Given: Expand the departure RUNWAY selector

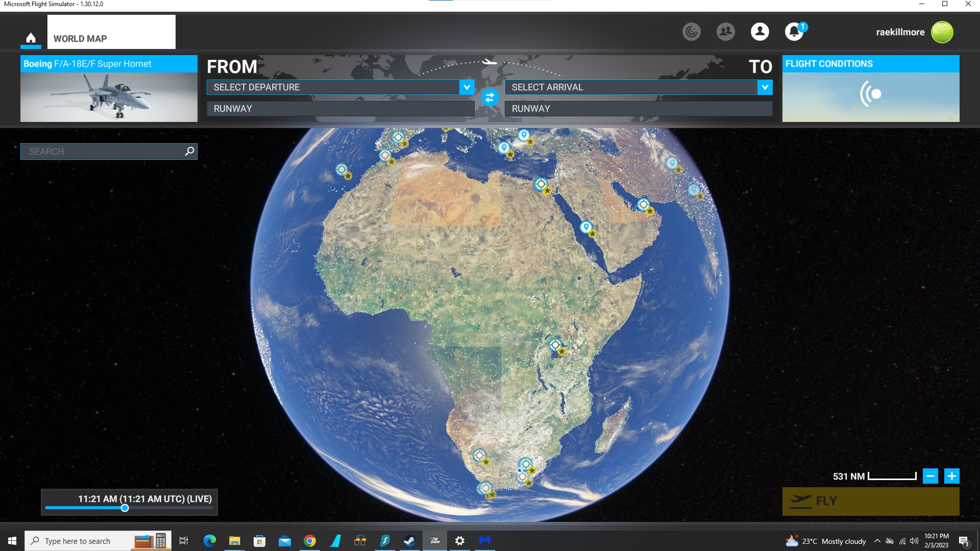Looking at the screenshot, I should tap(339, 108).
